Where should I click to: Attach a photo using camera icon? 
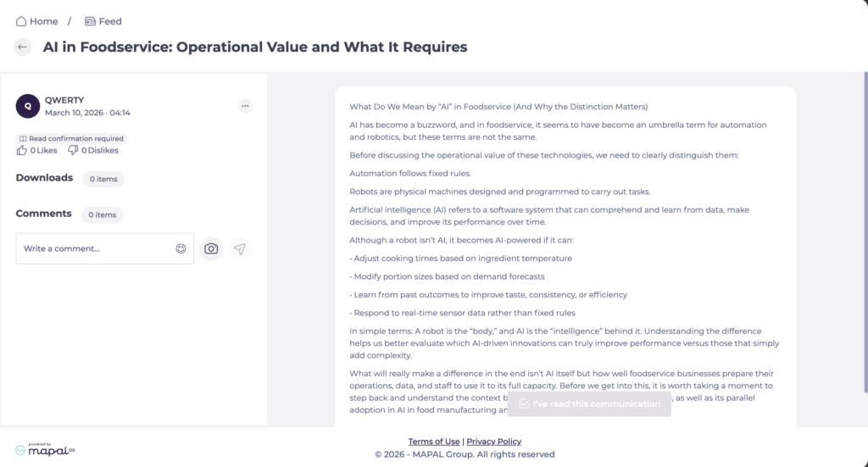click(211, 248)
